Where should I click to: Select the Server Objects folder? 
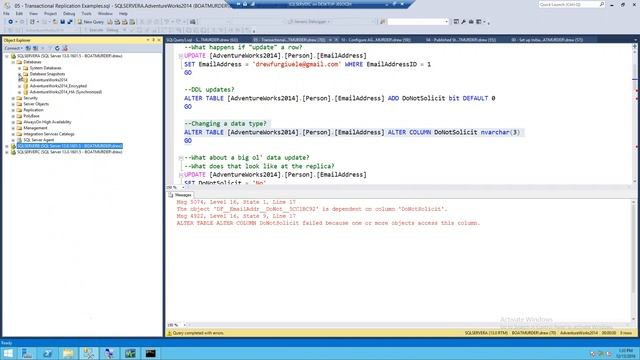pyautogui.click(x=36, y=104)
